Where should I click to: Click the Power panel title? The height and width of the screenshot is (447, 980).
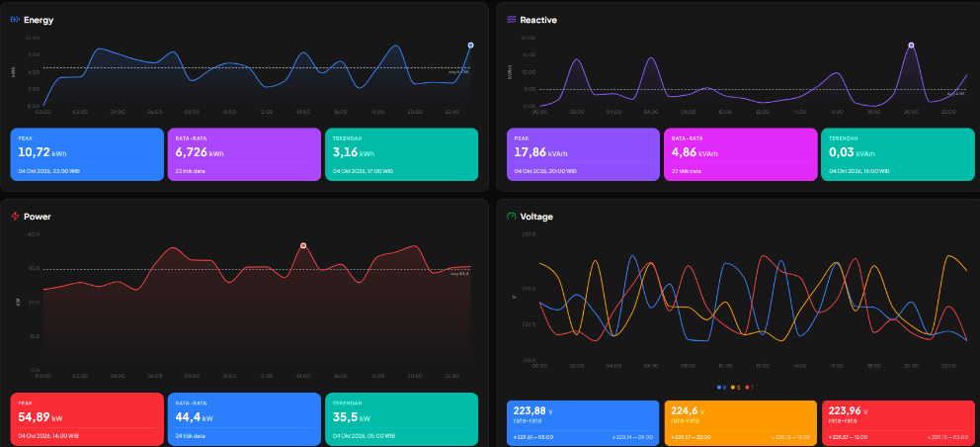click(38, 217)
